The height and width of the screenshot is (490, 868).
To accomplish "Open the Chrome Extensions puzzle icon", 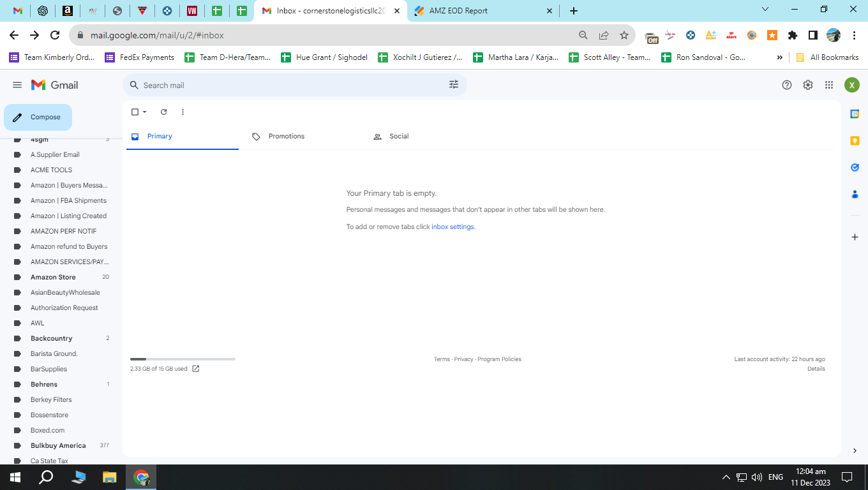I will click(x=793, y=35).
